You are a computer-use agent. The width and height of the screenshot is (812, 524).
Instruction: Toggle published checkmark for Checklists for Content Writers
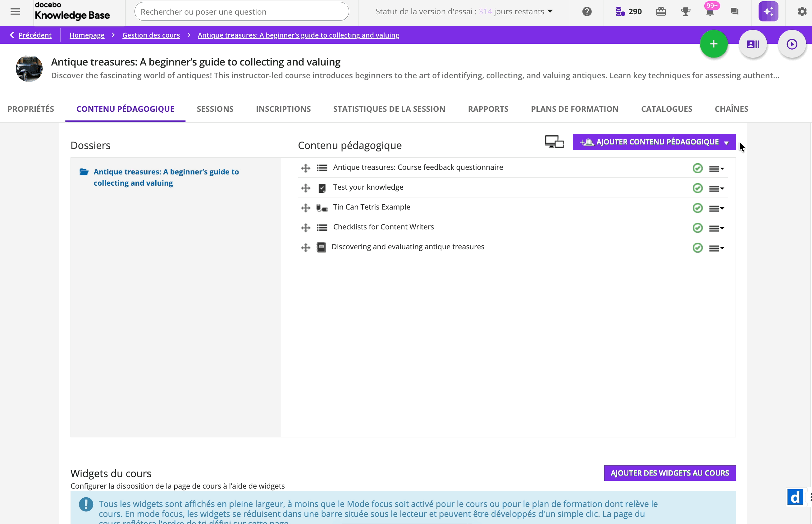(697, 228)
